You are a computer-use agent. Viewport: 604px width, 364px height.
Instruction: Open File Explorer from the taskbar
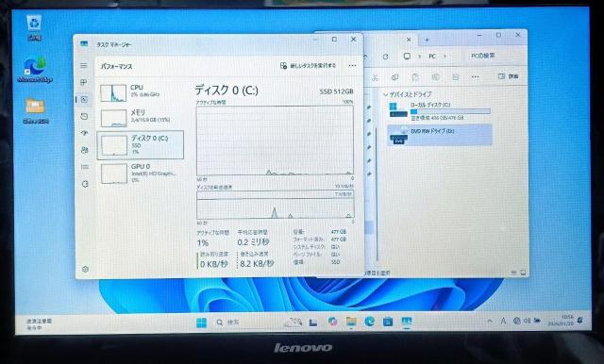(351, 322)
